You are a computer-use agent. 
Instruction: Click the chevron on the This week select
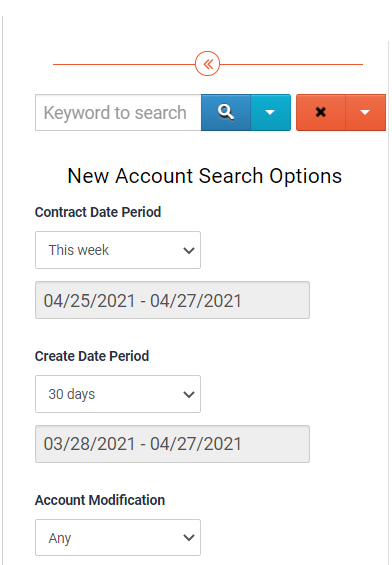point(189,250)
